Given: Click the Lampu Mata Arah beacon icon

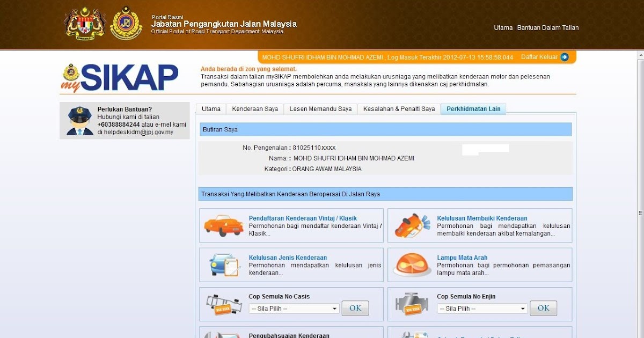Looking at the screenshot, I should click(412, 264).
